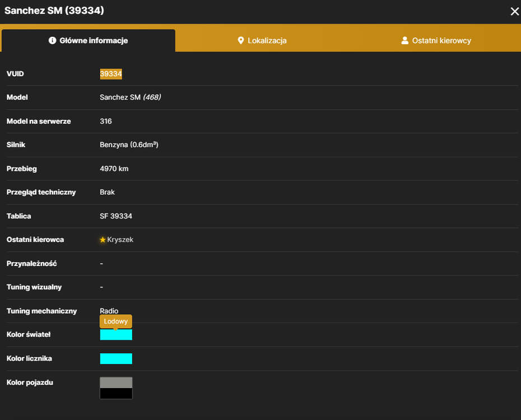Click the VUID row label
This screenshot has width=521, height=420.
click(15, 74)
